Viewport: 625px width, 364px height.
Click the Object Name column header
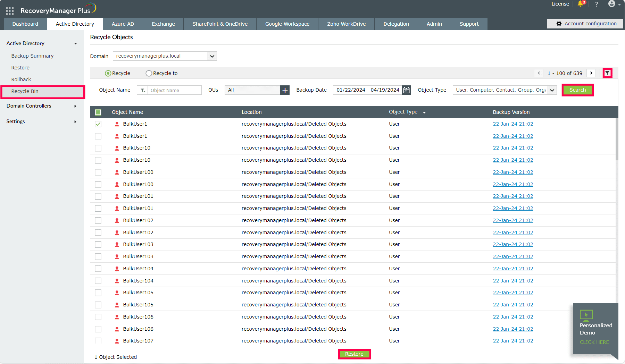pos(127,112)
